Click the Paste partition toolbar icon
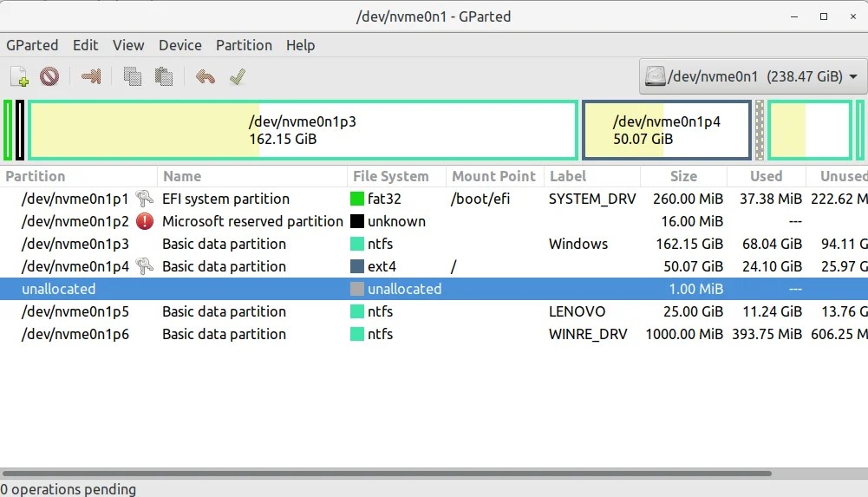Viewport: 868px width, 497px height. pos(163,76)
